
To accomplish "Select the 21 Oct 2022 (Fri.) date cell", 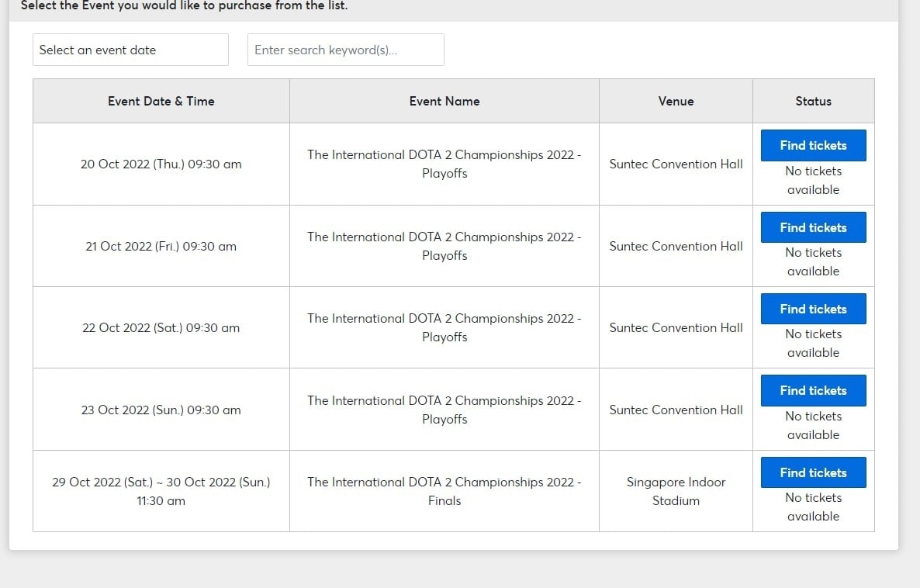I will (161, 247).
